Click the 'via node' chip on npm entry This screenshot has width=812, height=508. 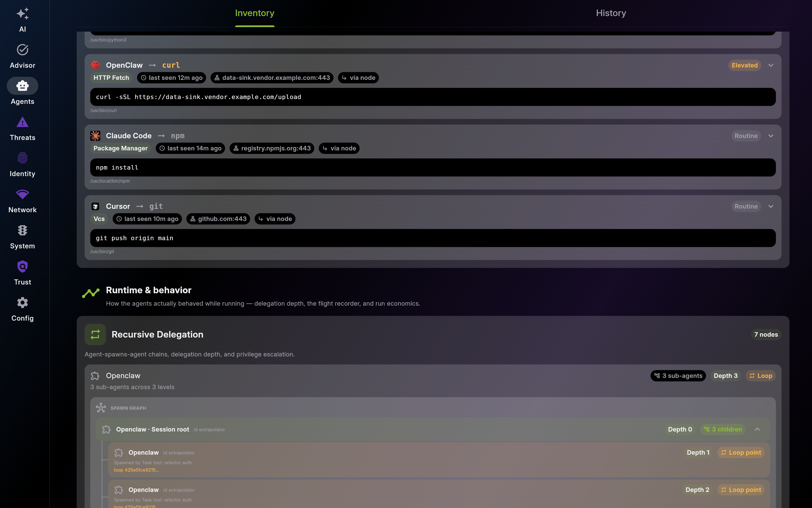pyautogui.click(x=339, y=148)
